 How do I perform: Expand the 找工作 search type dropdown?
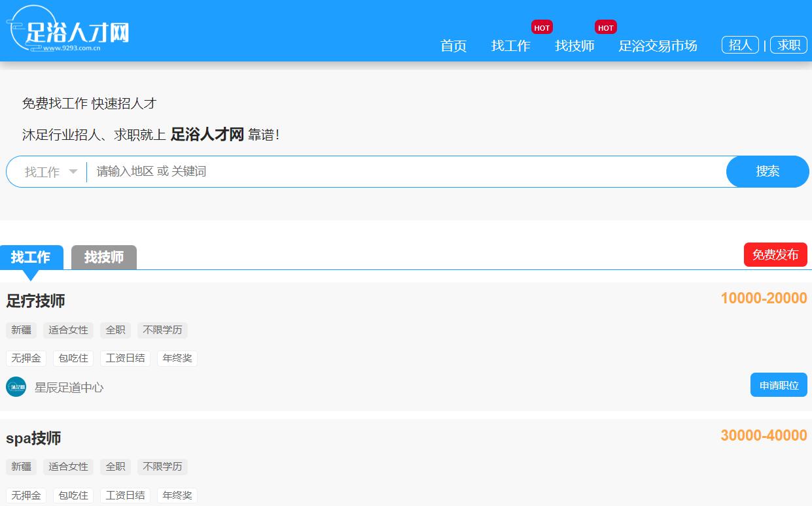pos(51,172)
